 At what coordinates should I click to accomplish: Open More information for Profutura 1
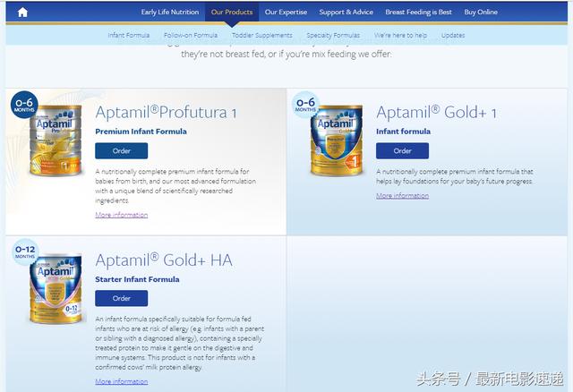point(122,215)
